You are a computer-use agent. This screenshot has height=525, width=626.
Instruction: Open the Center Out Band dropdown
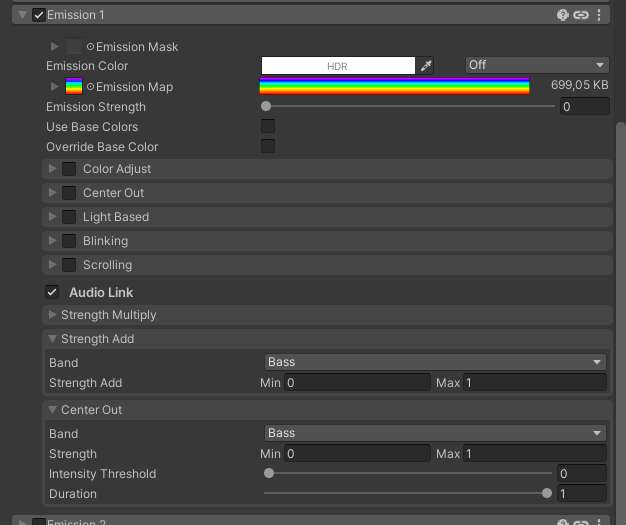[435, 433]
